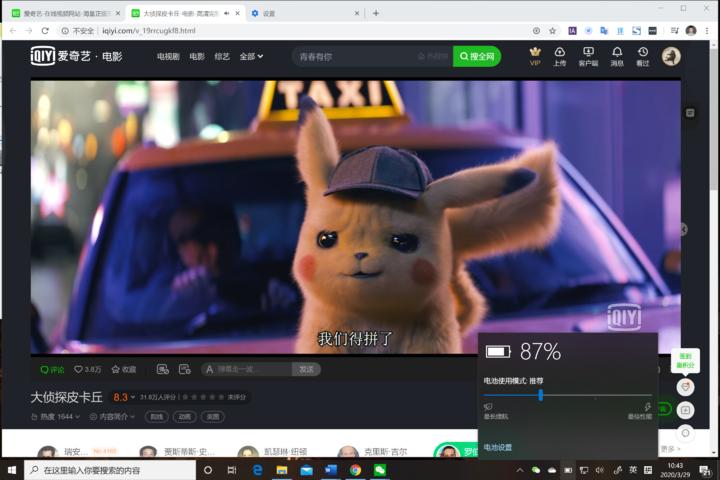Mute audio on the movie tab
This screenshot has width=720, height=480.
tap(224, 13)
